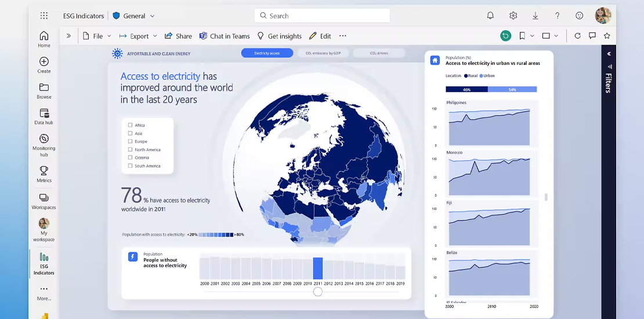Check the Africa checkbox
The image size is (644, 319).
point(130,125)
